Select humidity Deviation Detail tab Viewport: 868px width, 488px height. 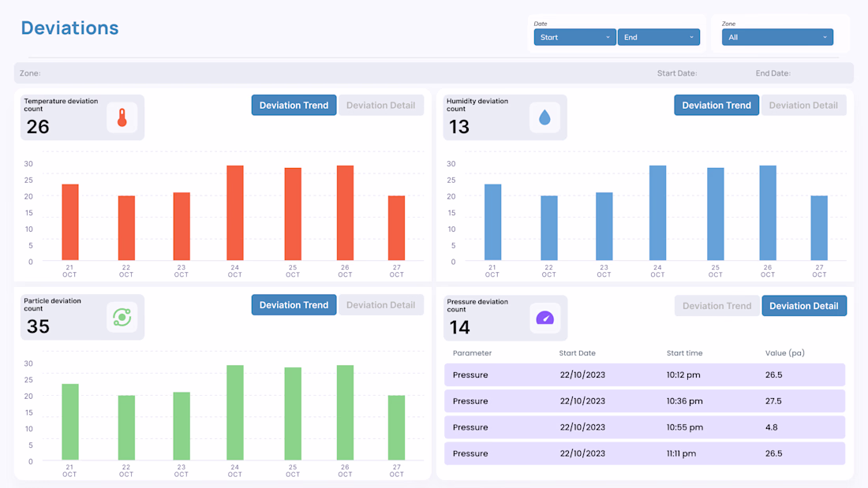click(x=803, y=105)
